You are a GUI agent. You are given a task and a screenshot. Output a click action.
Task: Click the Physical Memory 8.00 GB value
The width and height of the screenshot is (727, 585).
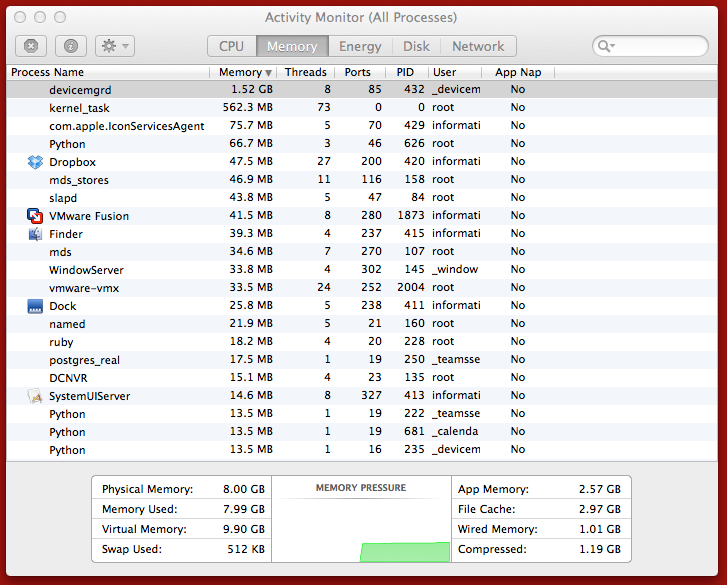tap(244, 489)
